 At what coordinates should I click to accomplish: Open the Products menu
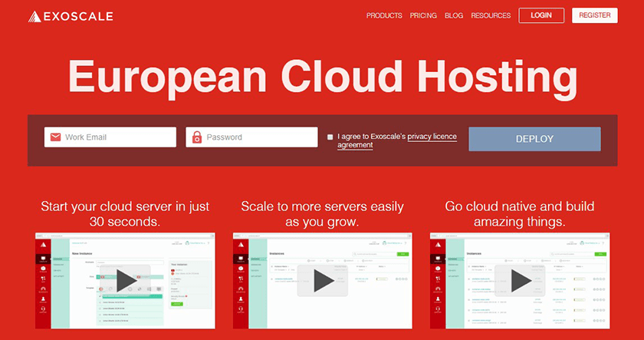point(384,15)
